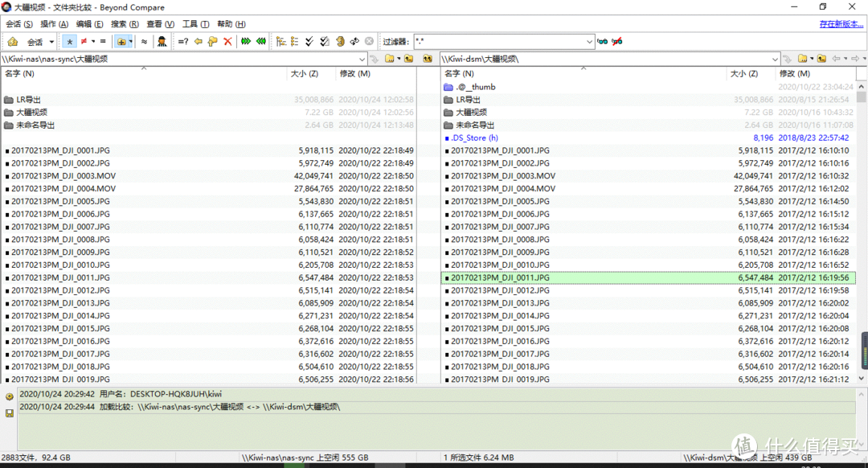Click the glasses Show Filters icon
This screenshot has height=468, width=868.
coord(602,42)
